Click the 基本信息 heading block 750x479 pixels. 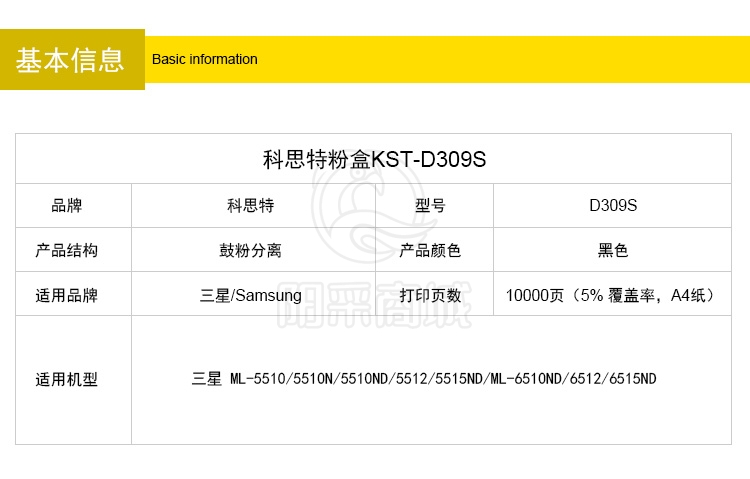pos(71,60)
